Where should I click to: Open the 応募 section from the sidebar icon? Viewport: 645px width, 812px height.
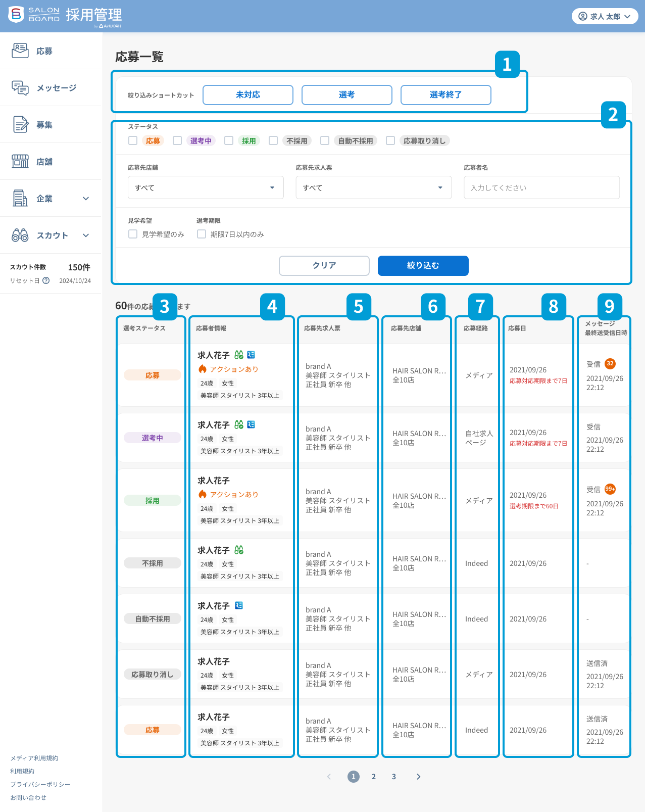[20, 51]
